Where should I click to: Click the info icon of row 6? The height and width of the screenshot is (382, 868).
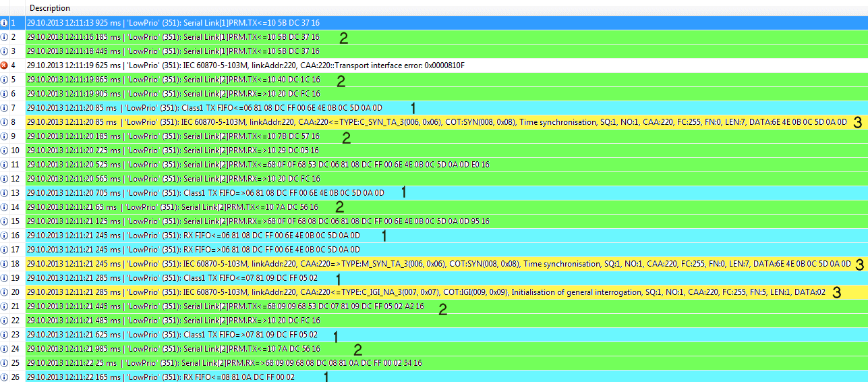tap(5, 94)
